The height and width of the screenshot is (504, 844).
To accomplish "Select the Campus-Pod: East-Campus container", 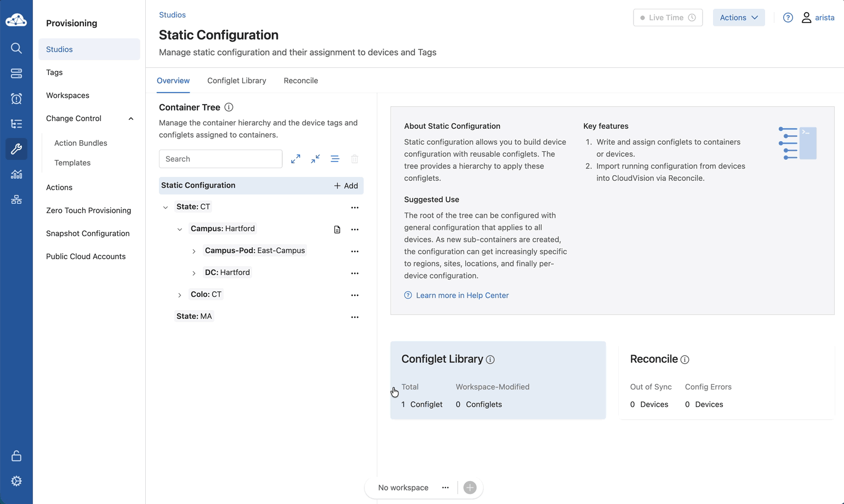I will point(255,250).
